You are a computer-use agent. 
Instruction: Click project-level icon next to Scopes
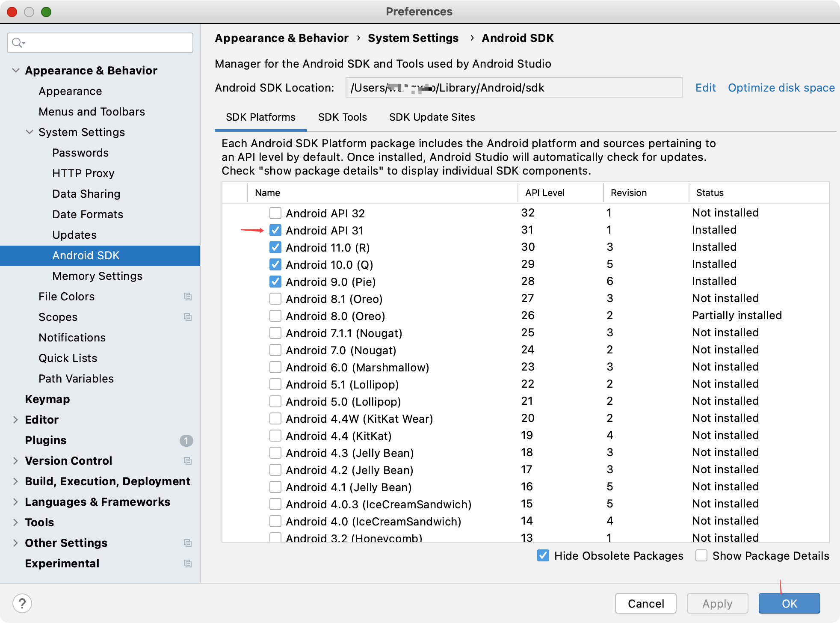point(187,317)
